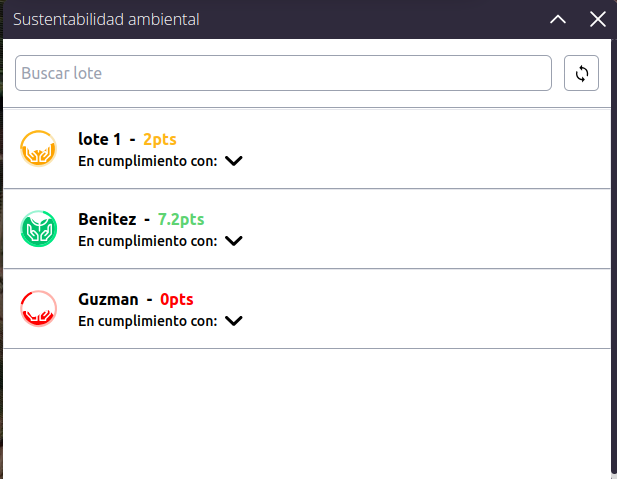Click the orange sustainability icon for lote 1
This screenshot has height=479, width=617.
39,149
